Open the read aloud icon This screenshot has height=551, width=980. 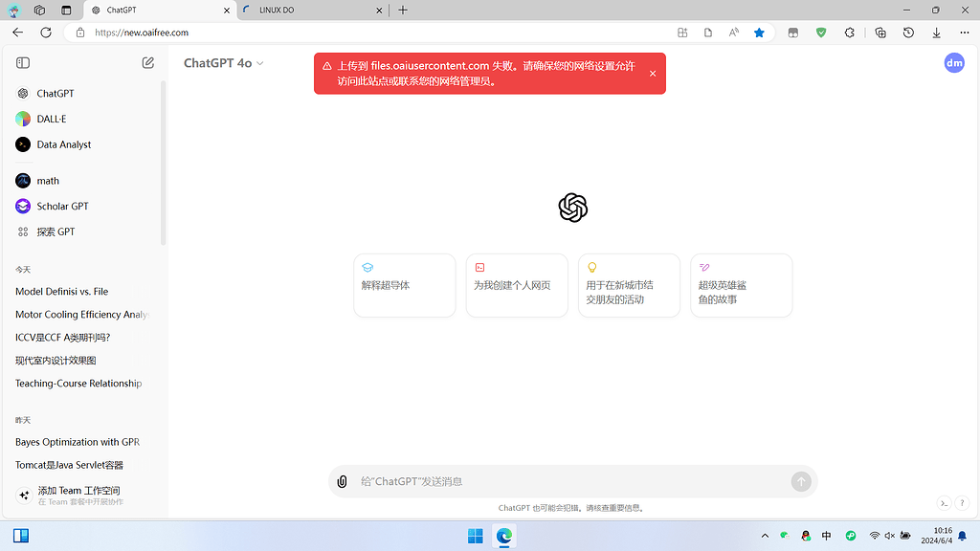pos(734,33)
